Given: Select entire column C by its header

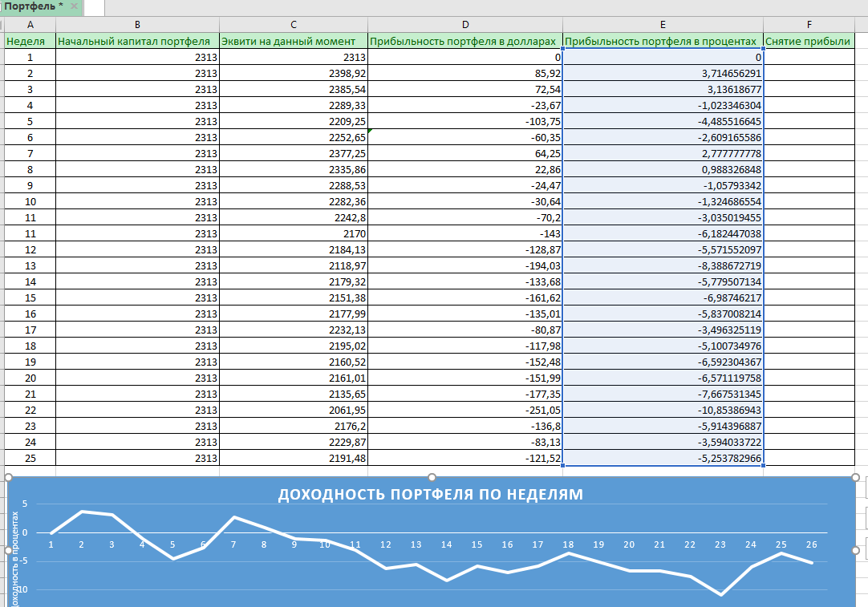Looking at the screenshot, I should coord(293,25).
